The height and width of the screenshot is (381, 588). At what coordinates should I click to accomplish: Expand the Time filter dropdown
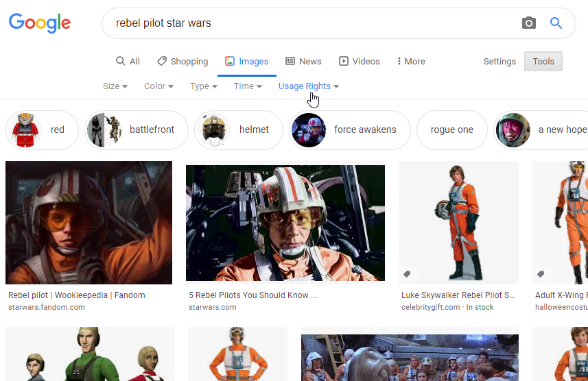248,86
